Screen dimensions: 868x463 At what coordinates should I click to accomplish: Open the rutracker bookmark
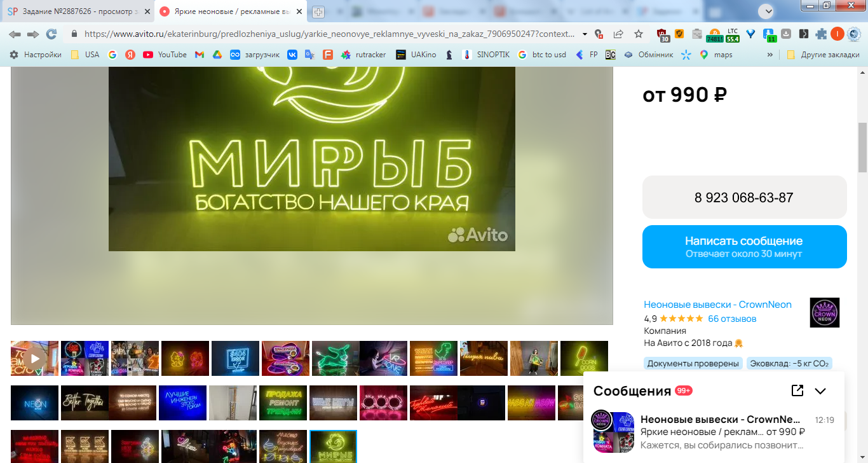point(363,55)
